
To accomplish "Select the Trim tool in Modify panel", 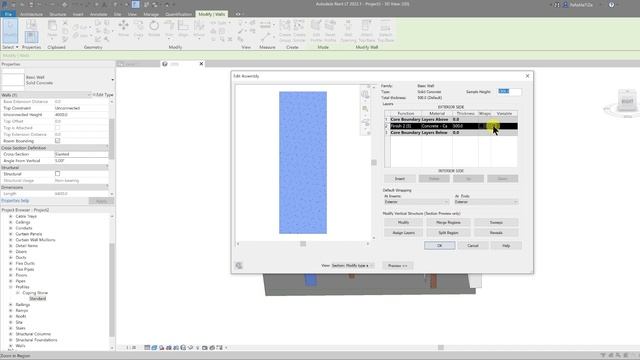I will [x=169, y=29].
